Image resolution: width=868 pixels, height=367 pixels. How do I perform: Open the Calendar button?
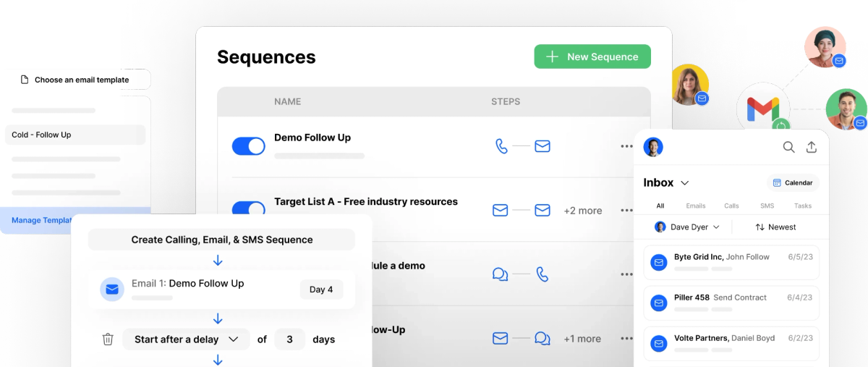tap(793, 182)
